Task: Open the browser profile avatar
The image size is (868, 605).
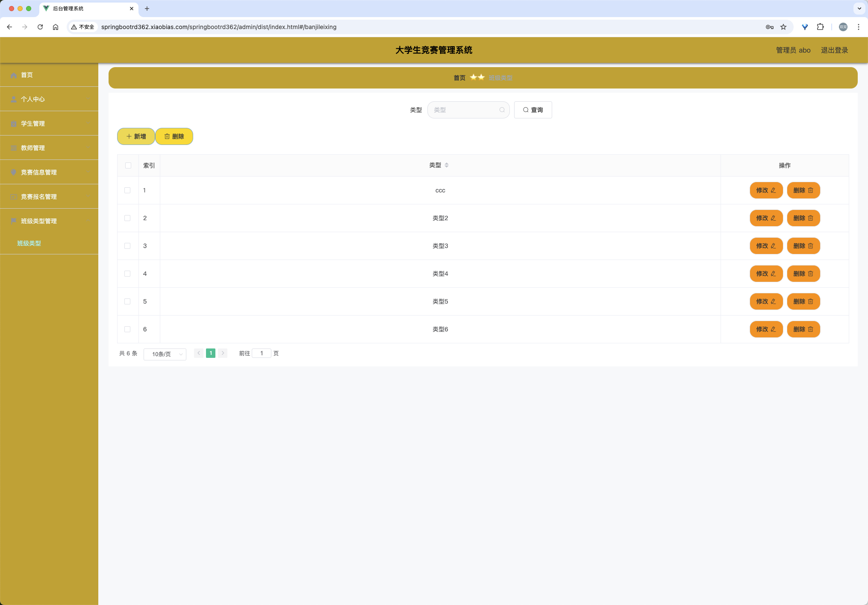Action: [843, 27]
